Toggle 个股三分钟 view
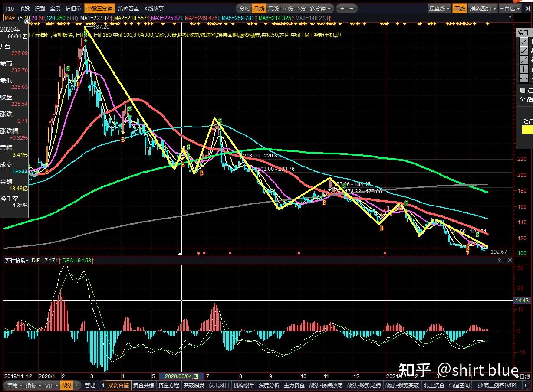The height and width of the screenshot is (392, 533). (x=99, y=8)
